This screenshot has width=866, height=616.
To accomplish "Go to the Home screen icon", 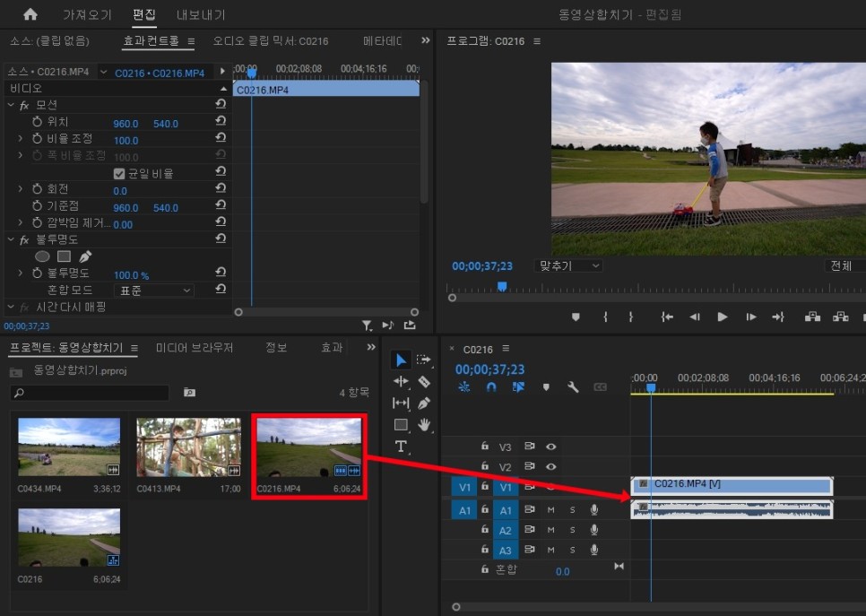I will point(30,14).
